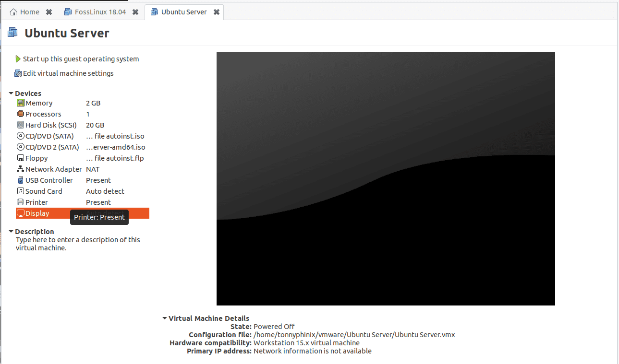
Task: Click the Sound Card 'Auto detect' value
Action: click(105, 191)
